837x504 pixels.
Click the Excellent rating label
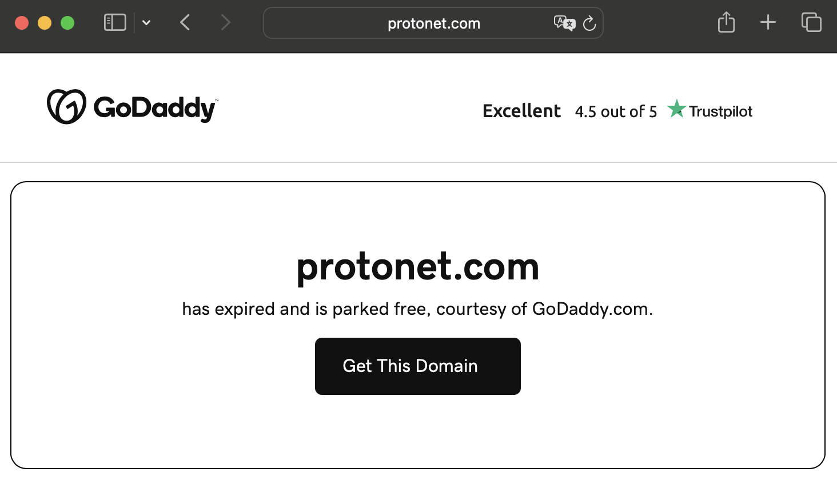point(521,111)
